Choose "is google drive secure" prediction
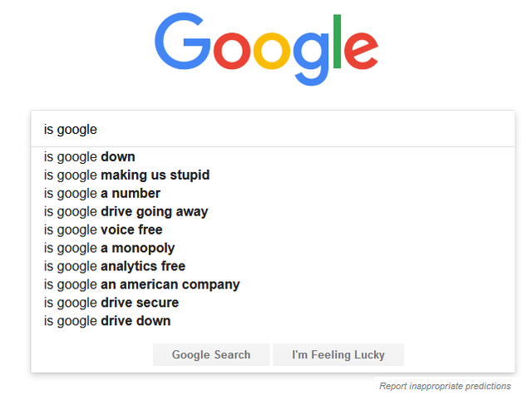The width and height of the screenshot is (532, 410). [x=111, y=304]
